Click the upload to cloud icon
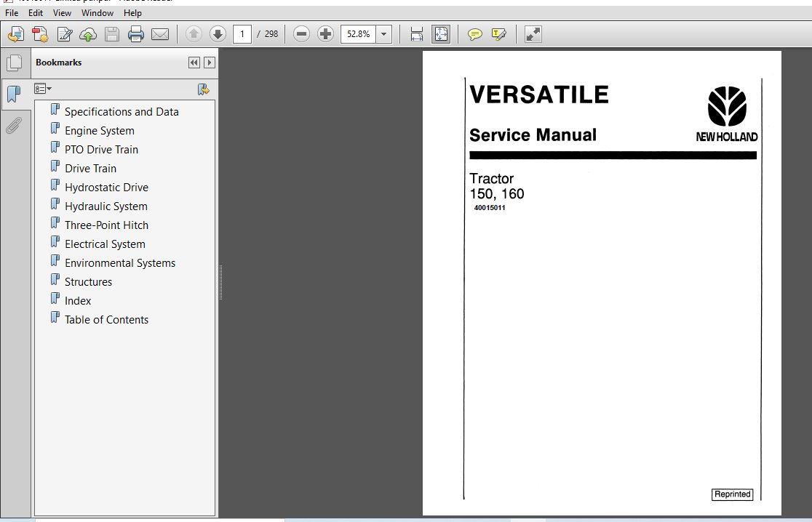 [88, 35]
